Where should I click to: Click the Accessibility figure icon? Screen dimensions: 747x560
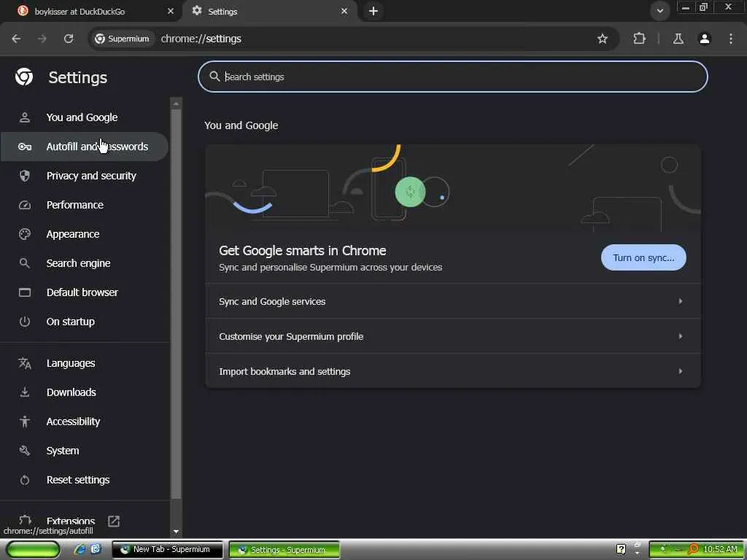point(25,421)
